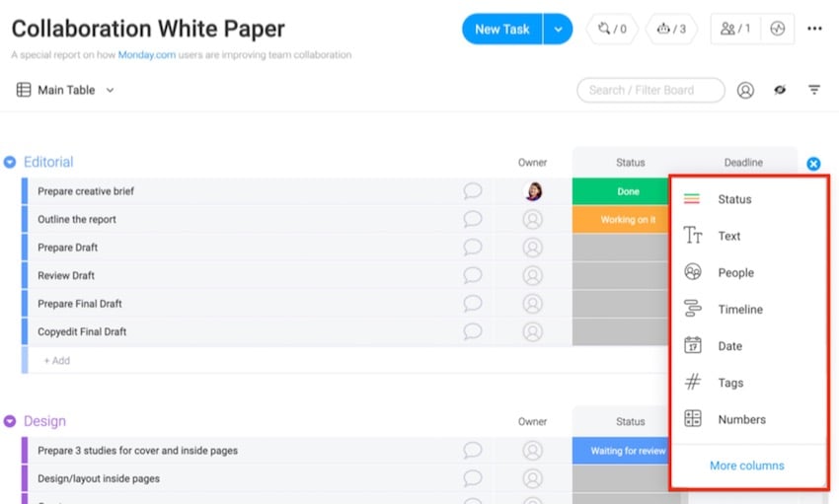
Task: Click + Add to add an Editorial task
Action: [x=56, y=361]
